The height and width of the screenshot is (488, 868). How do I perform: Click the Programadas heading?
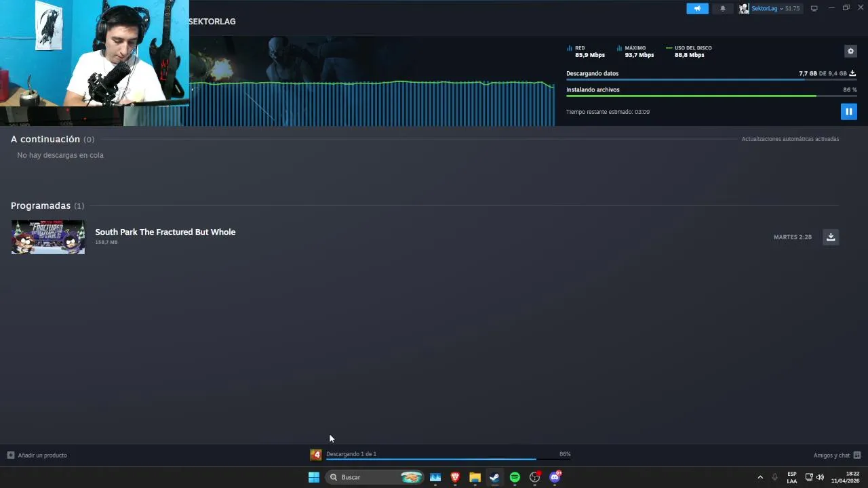coord(41,205)
